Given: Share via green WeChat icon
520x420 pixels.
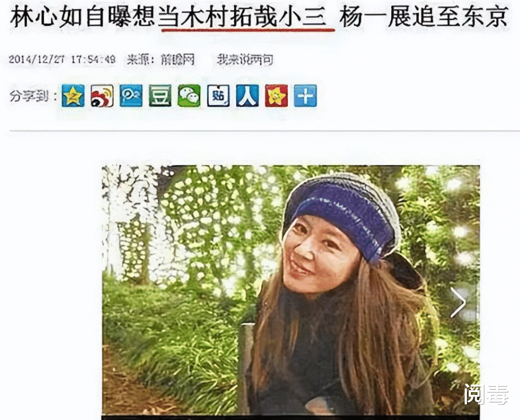Looking at the screenshot, I should pyautogui.click(x=189, y=96).
